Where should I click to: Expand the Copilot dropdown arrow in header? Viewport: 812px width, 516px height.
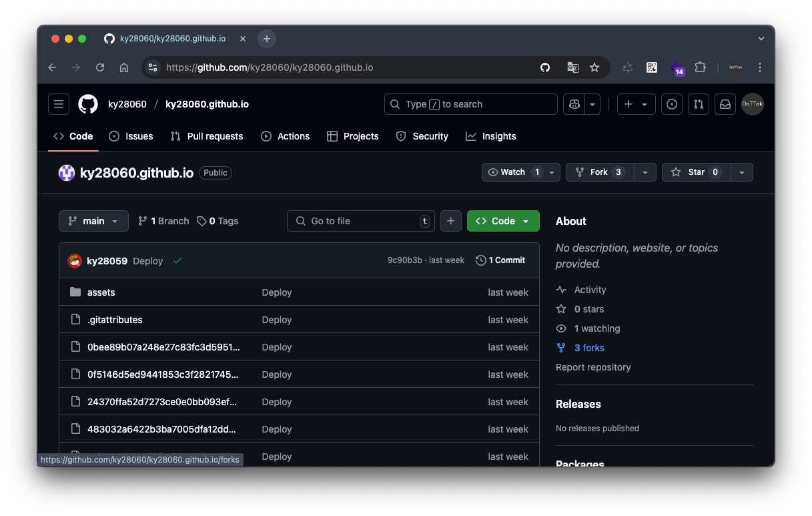tap(592, 104)
